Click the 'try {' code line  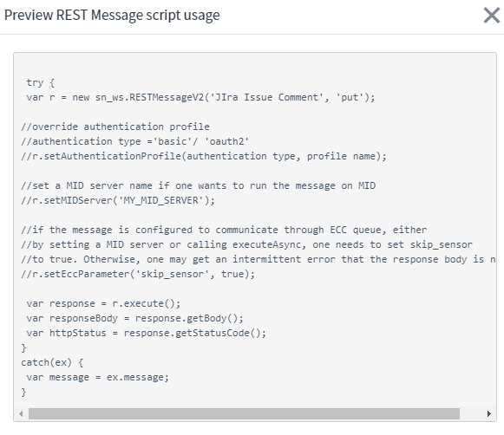pos(41,82)
